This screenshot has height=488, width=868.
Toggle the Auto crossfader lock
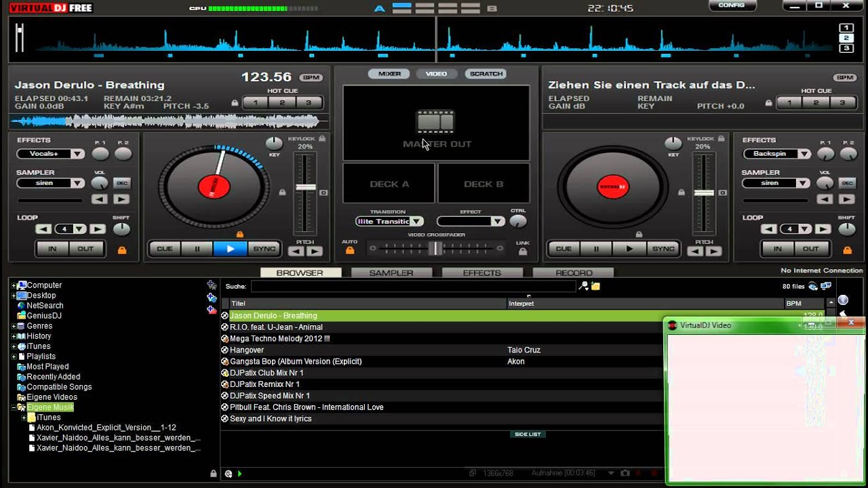[x=350, y=251]
